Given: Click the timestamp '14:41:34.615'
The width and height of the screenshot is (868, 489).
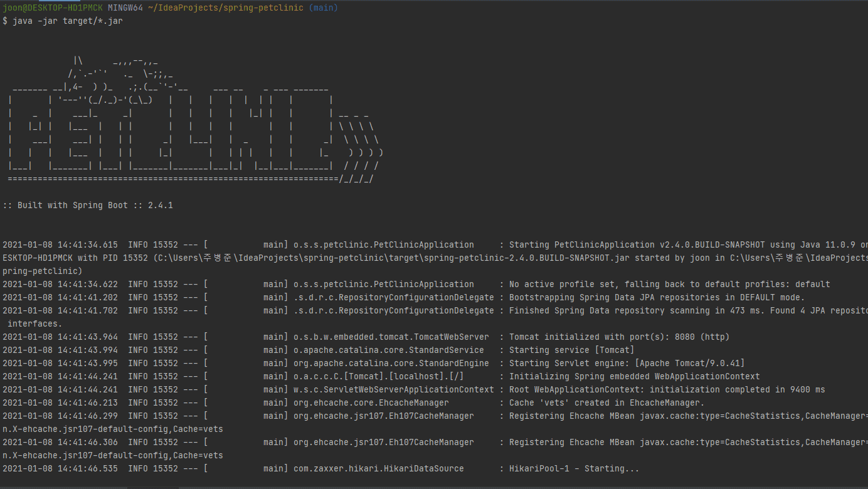Looking at the screenshot, I should click(x=88, y=245).
